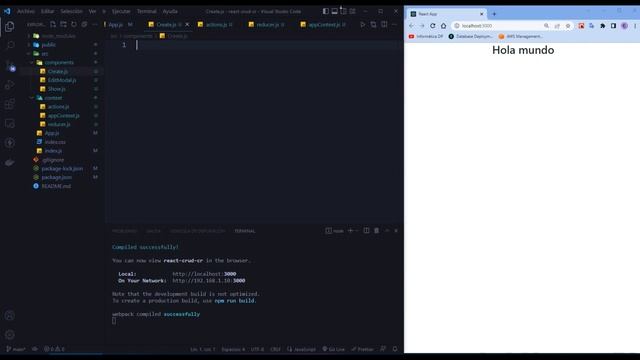Open EditModal.js in the file tree
640x360 pixels.
(x=62, y=80)
